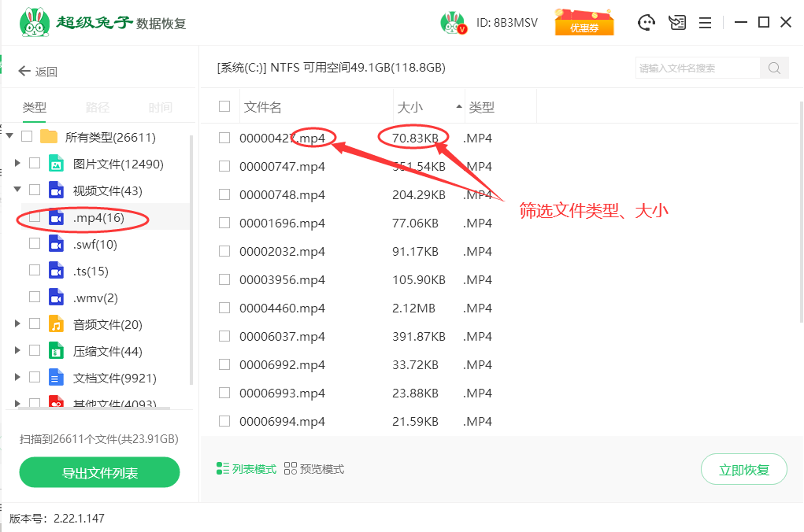The height and width of the screenshot is (532, 804).
Task: Toggle the select-all checkbox in header
Action: coord(224,106)
